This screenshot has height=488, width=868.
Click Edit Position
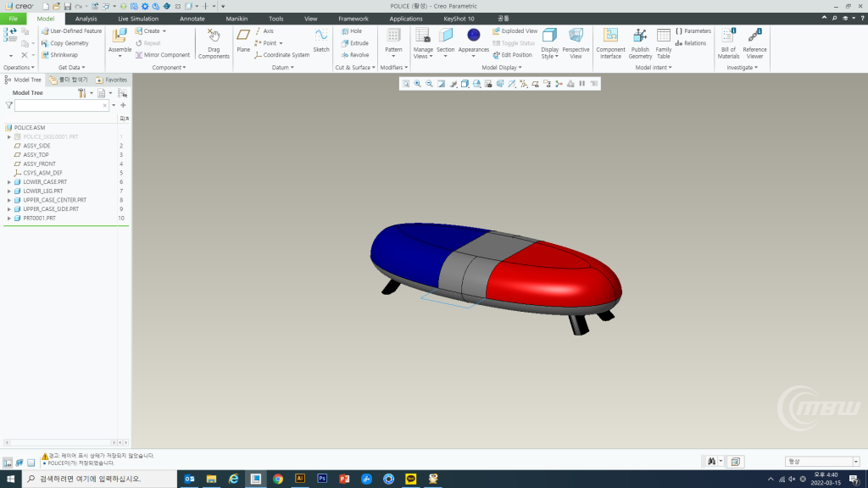click(x=512, y=55)
